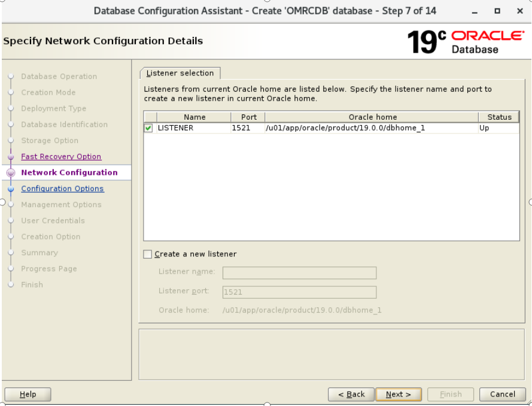Open the Listener selection tab
The height and width of the screenshot is (406, 532).
tap(180, 73)
